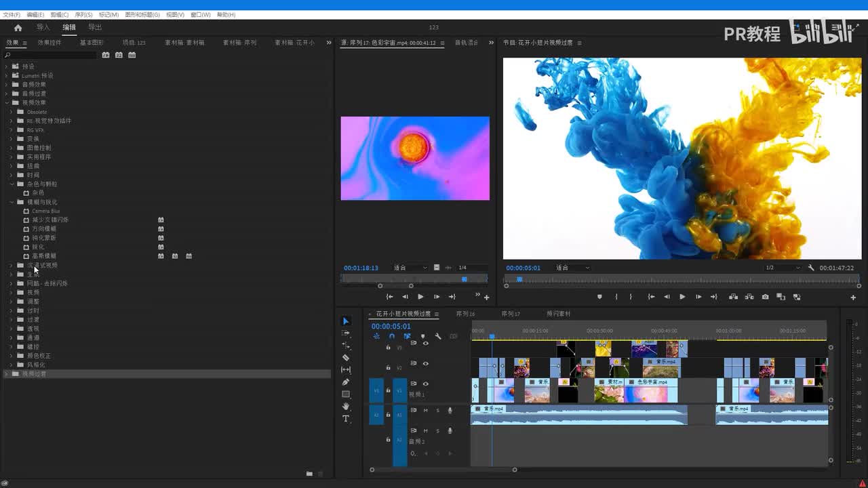
Task: Select the Pen tool
Action: point(346,382)
